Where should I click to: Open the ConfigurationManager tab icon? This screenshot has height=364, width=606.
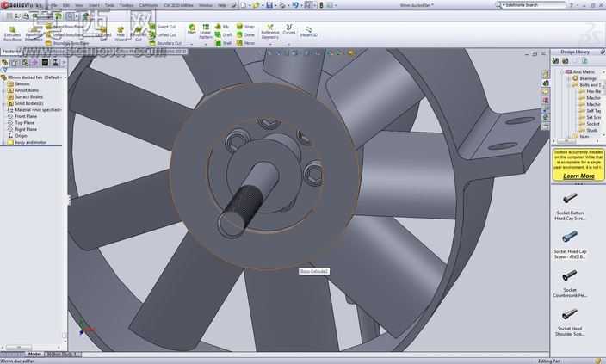coord(25,62)
